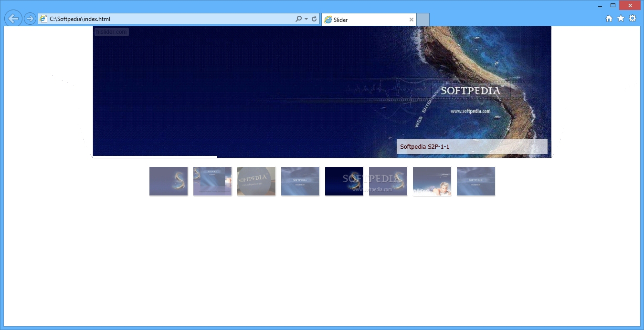Select the sixth thumbnail with S logo
Viewport: 644px width, 330px height.
388,181
